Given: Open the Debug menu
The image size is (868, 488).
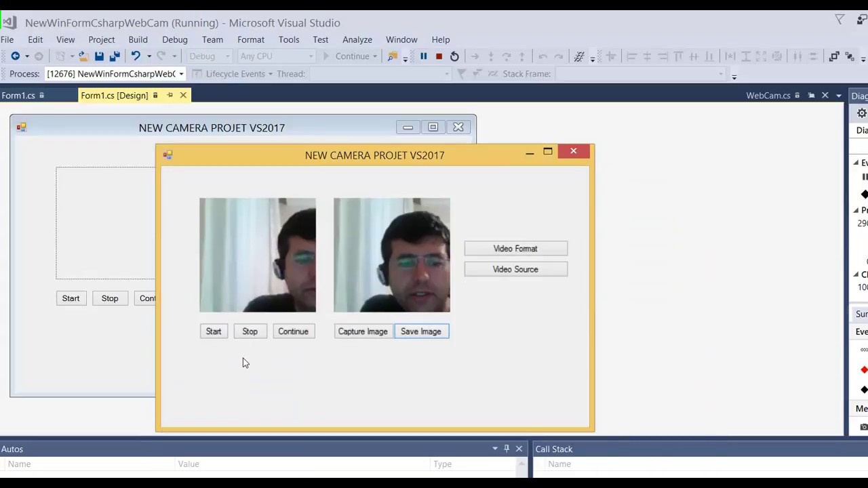Looking at the screenshot, I should (x=174, y=39).
